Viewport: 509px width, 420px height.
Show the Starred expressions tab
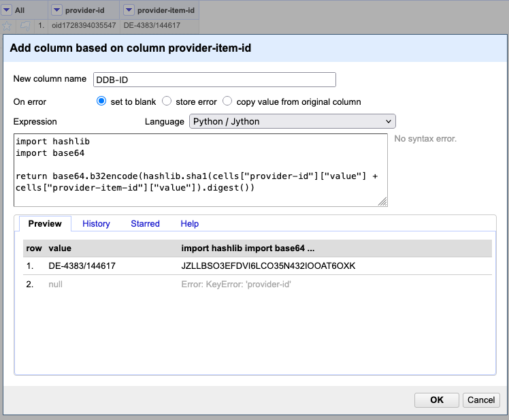[145, 223]
